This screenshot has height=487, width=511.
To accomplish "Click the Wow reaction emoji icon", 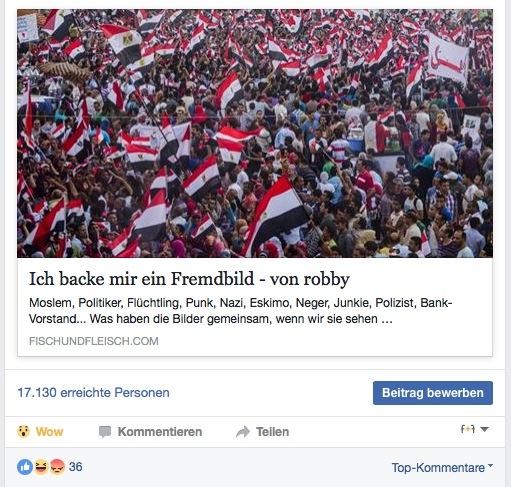I will click(x=23, y=431).
